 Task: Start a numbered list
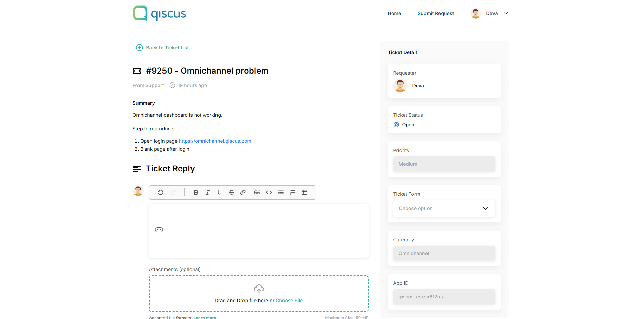(x=292, y=192)
